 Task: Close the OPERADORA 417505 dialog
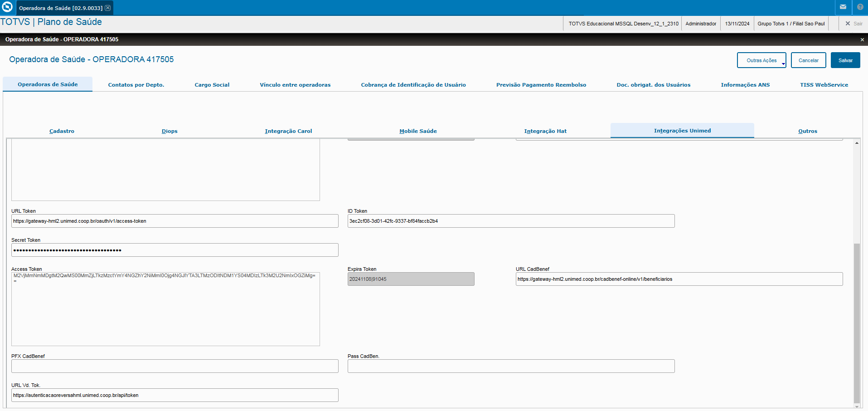(862, 40)
